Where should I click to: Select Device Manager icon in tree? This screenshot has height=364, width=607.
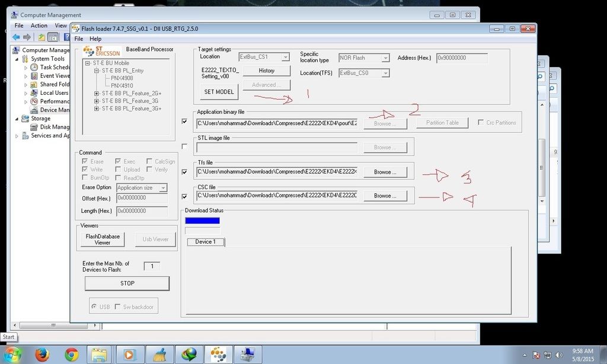34,110
